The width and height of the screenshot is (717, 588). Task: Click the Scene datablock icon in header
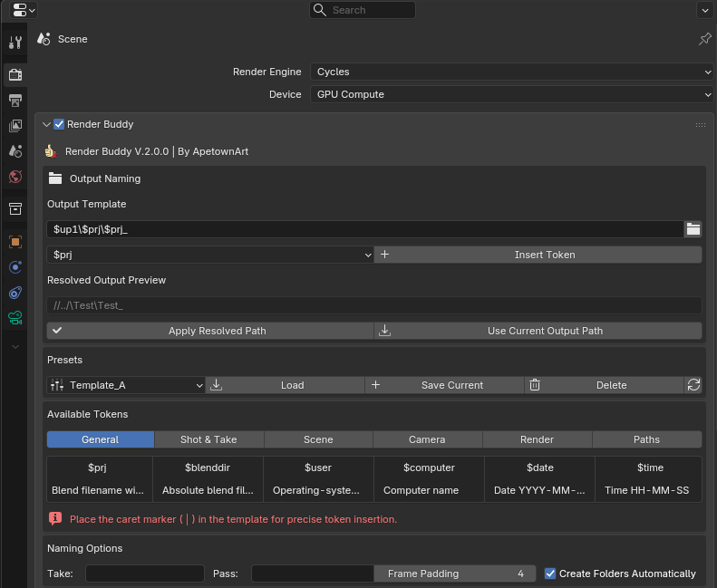coord(44,39)
